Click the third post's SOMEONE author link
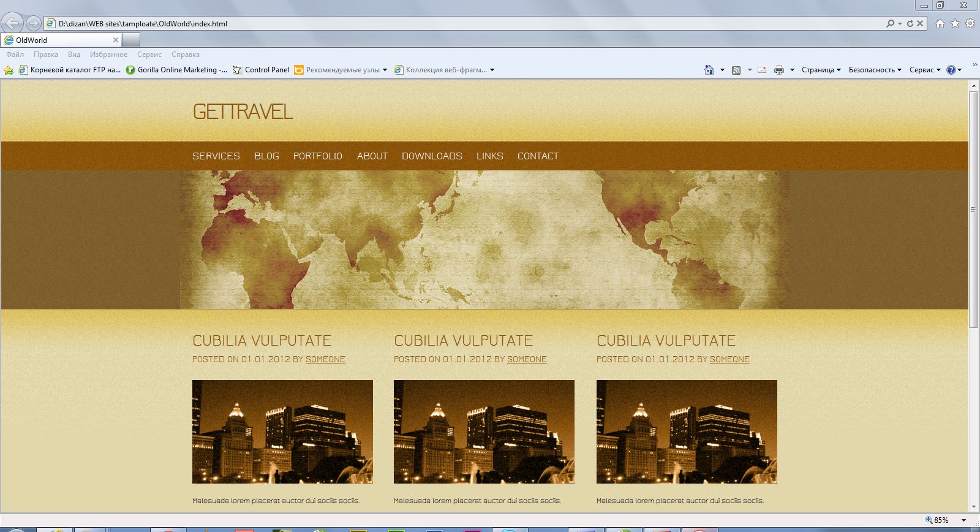980x532 pixels. [729, 359]
